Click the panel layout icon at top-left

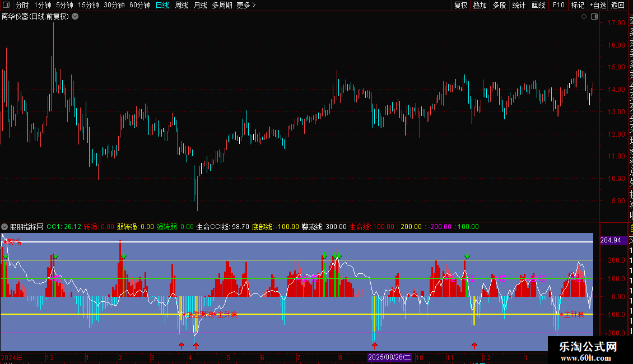[6, 5]
